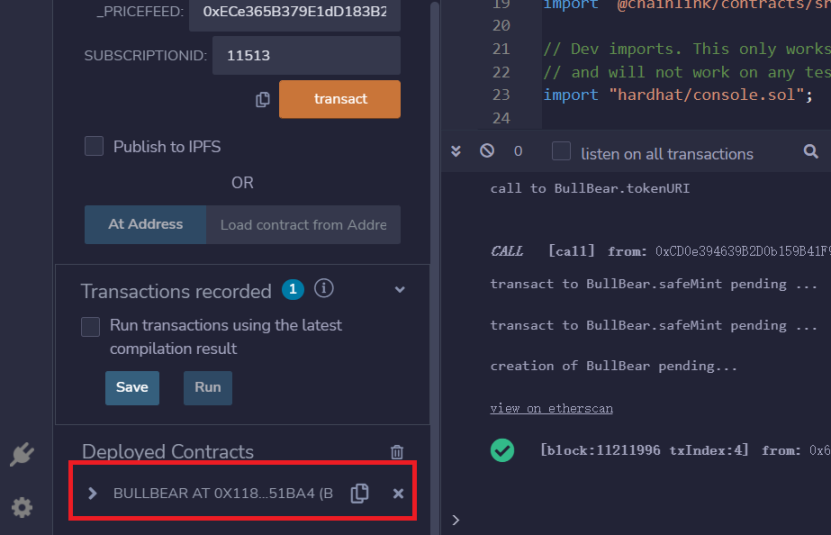831x535 pixels.
Task: Collapse the terminal panel with double chevron
Action: (x=456, y=151)
